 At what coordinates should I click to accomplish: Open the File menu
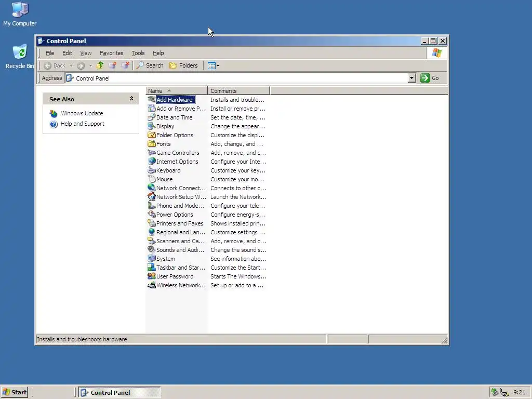pyautogui.click(x=50, y=53)
